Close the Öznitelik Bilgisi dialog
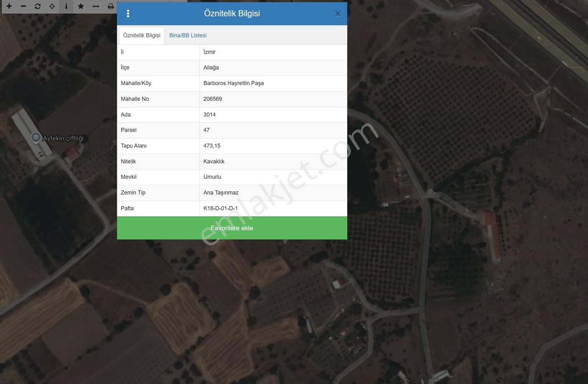 tap(338, 14)
